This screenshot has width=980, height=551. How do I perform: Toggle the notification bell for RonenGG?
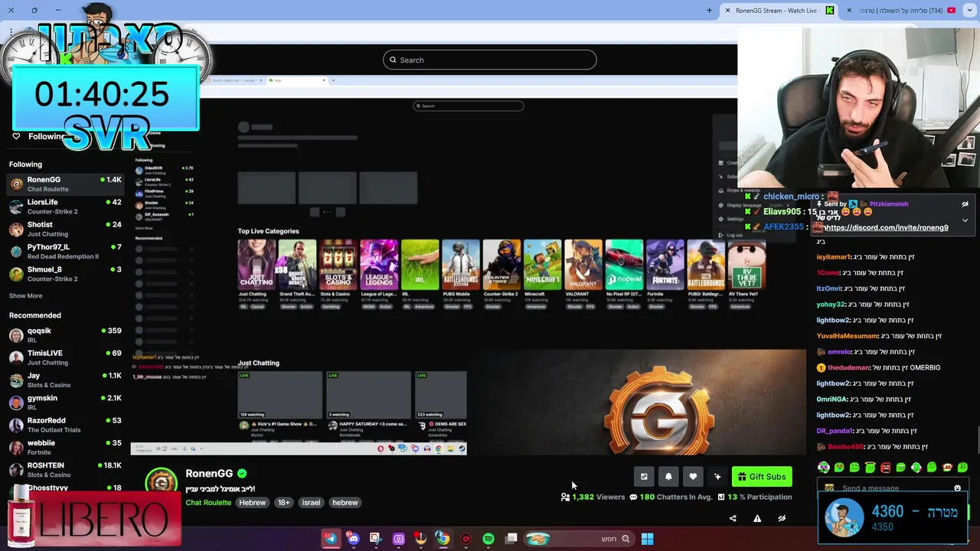(x=668, y=477)
